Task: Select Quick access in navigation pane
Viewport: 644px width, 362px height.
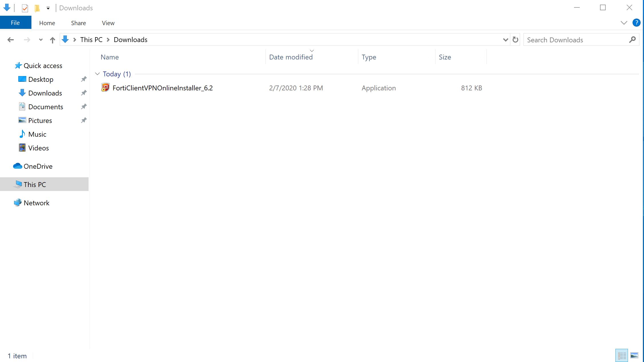Action: (x=43, y=65)
